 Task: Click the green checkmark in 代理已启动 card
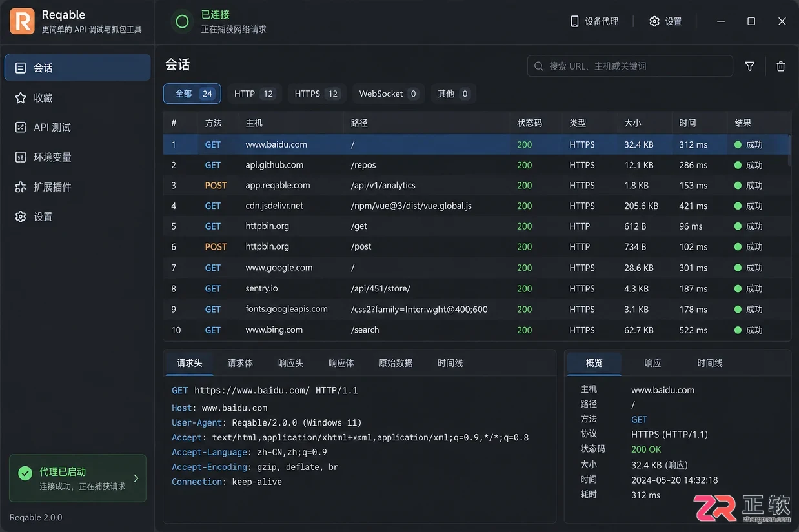[x=25, y=473]
